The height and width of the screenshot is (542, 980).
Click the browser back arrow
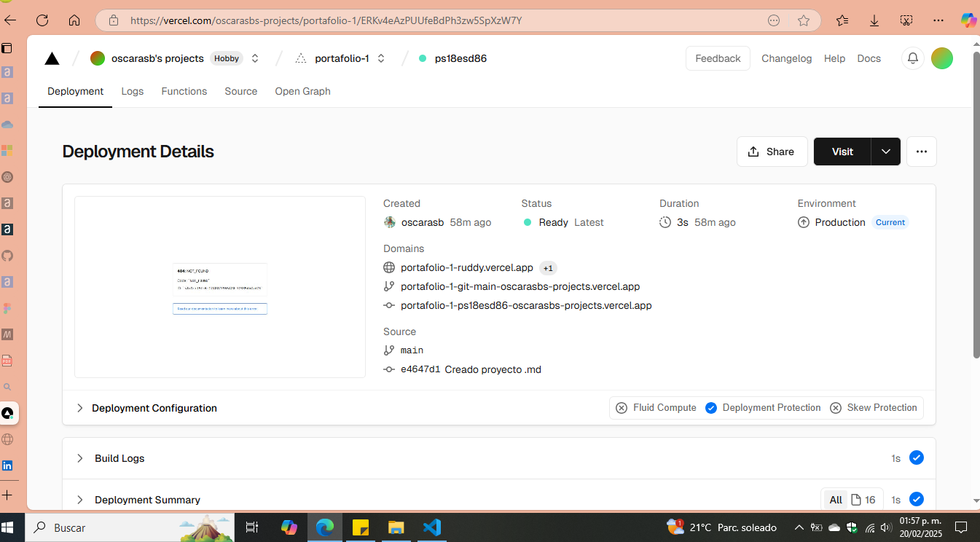9,20
